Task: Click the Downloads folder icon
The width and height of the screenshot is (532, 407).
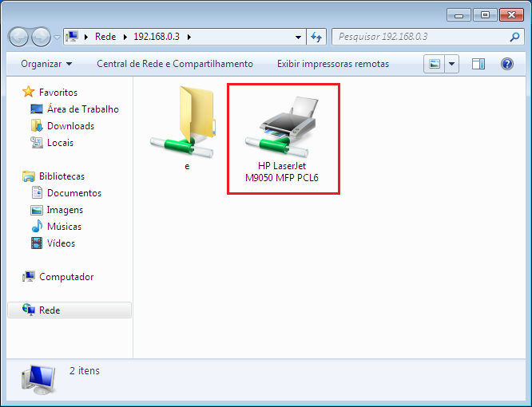Action: [37, 125]
